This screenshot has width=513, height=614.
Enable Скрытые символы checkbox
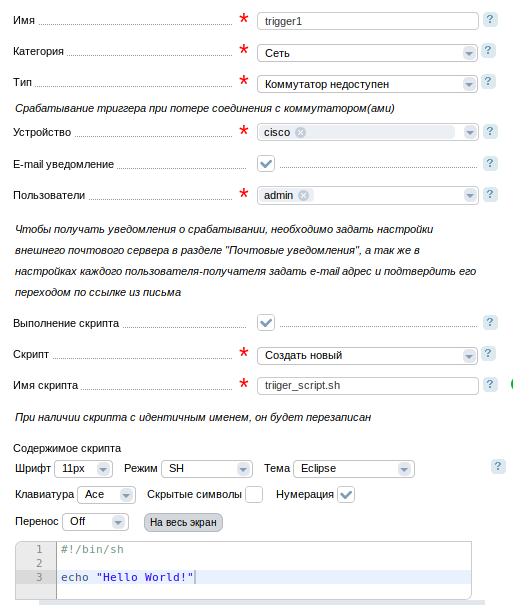pos(254,495)
